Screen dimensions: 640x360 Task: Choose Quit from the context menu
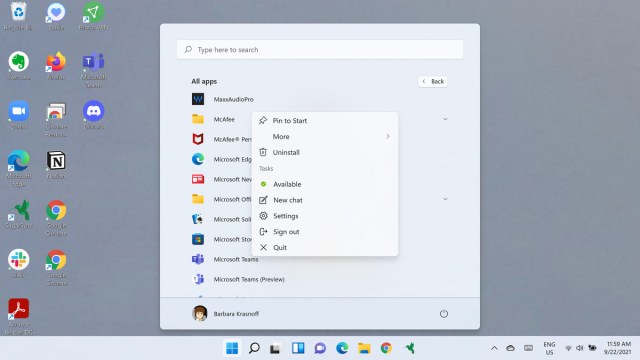pyautogui.click(x=325, y=247)
